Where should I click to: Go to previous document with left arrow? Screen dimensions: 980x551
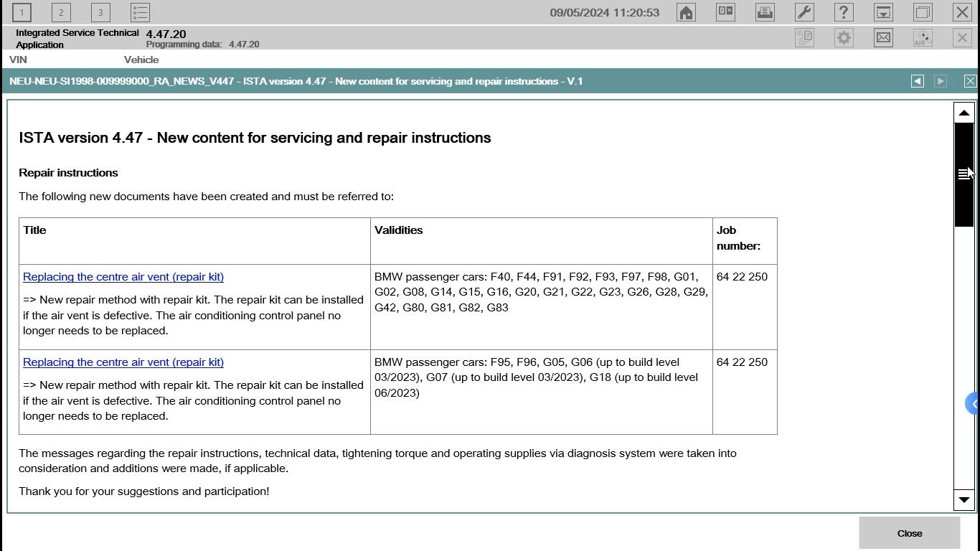(x=917, y=81)
